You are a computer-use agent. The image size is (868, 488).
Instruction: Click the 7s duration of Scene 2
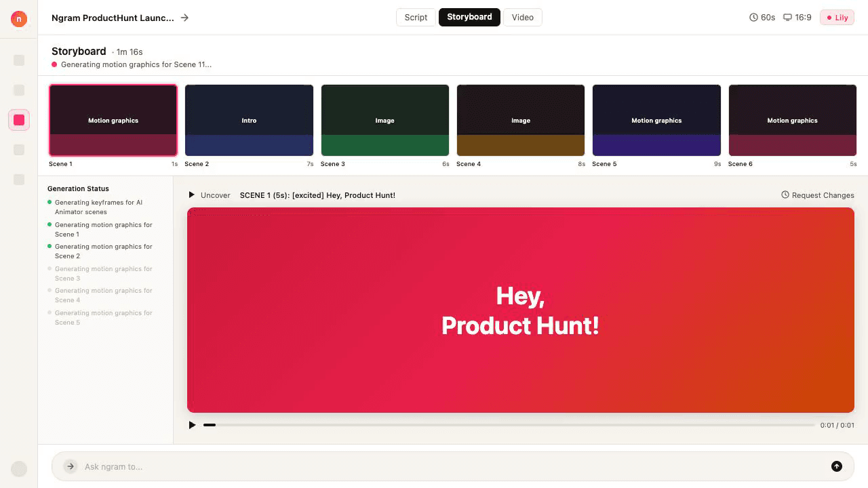coord(310,164)
